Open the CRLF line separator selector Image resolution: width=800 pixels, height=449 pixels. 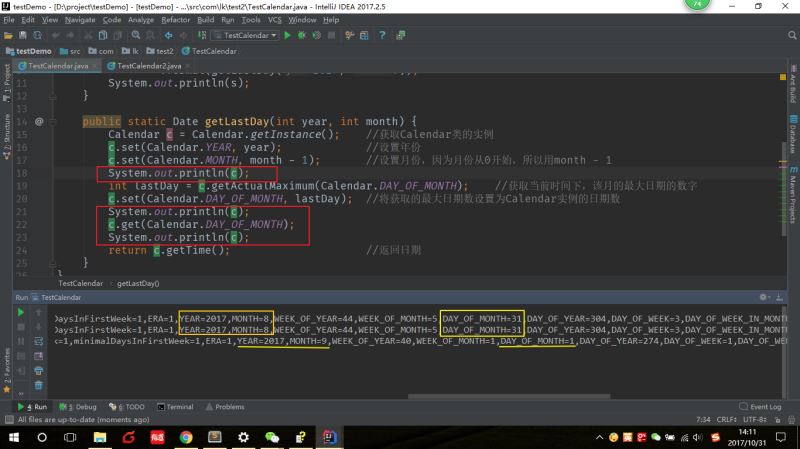coord(729,419)
